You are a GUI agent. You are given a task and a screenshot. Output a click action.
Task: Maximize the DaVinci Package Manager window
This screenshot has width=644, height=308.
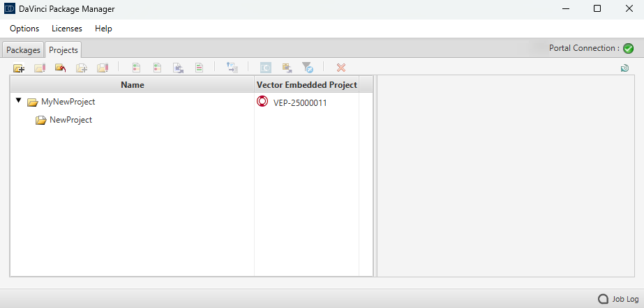click(597, 8)
